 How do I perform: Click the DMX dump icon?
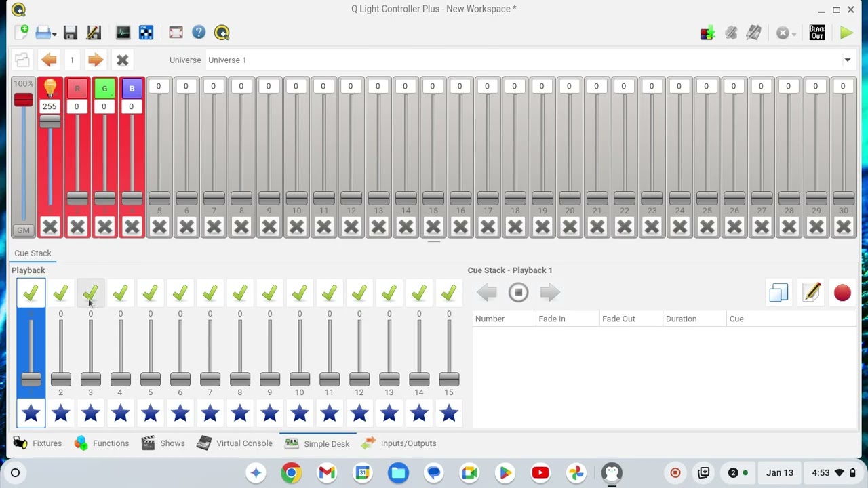pos(707,33)
